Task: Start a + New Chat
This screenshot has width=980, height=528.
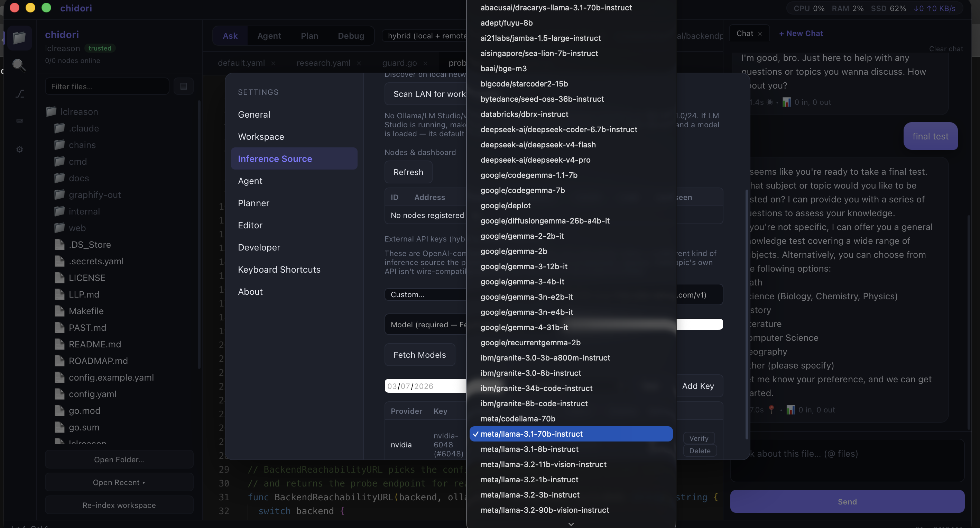Action: [801, 34]
